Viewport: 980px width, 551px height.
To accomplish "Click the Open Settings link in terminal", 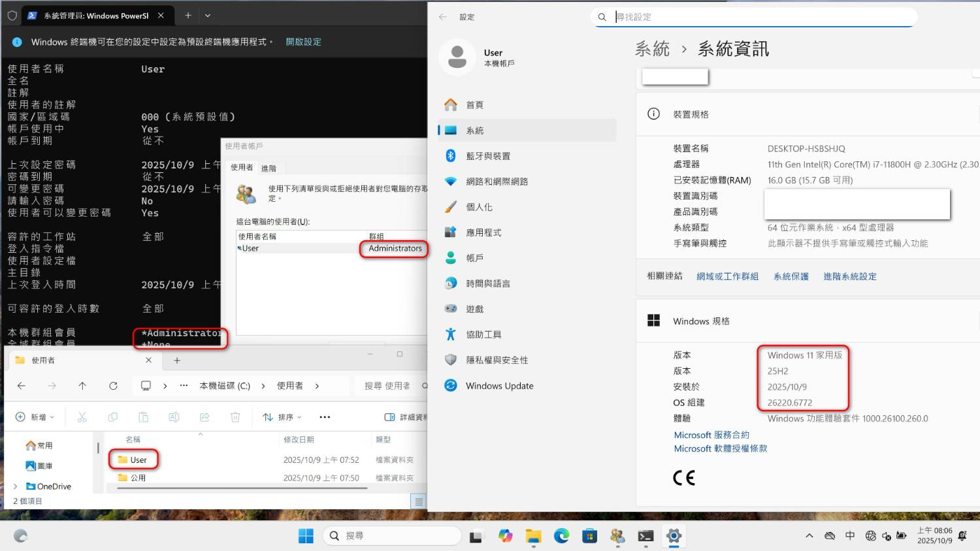I will tap(303, 42).
